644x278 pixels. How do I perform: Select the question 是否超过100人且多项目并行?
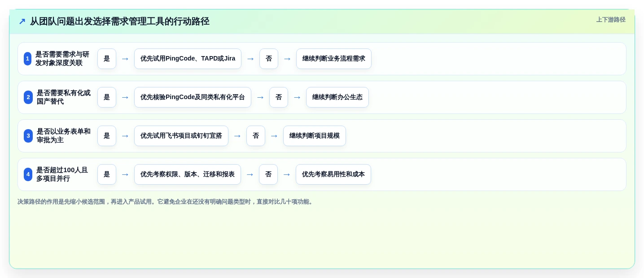[x=62, y=174]
